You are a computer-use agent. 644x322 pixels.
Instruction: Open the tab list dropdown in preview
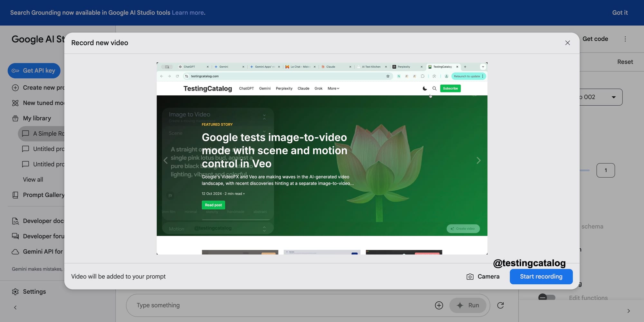[483, 67]
